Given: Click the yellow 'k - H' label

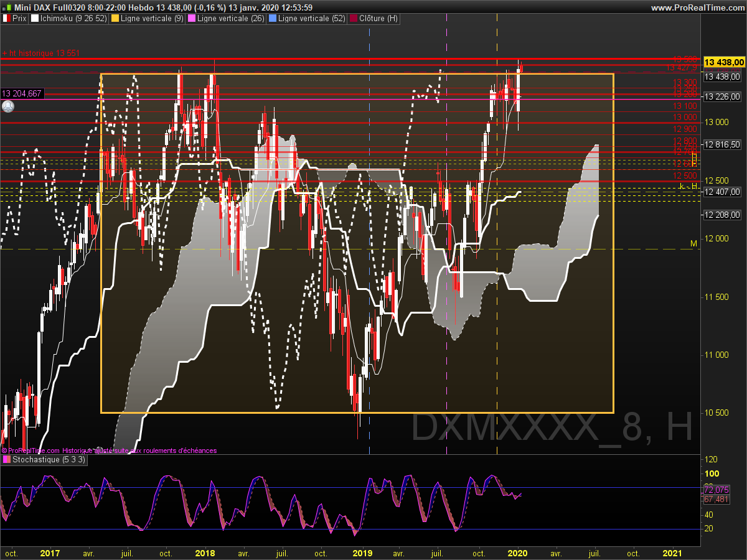Looking at the screenshot, I should (688, 187).
